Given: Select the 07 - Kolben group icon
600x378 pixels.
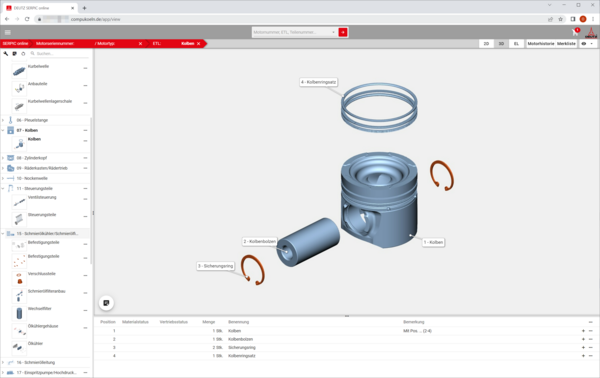Looking at the screenshot, I should [11, 130].
